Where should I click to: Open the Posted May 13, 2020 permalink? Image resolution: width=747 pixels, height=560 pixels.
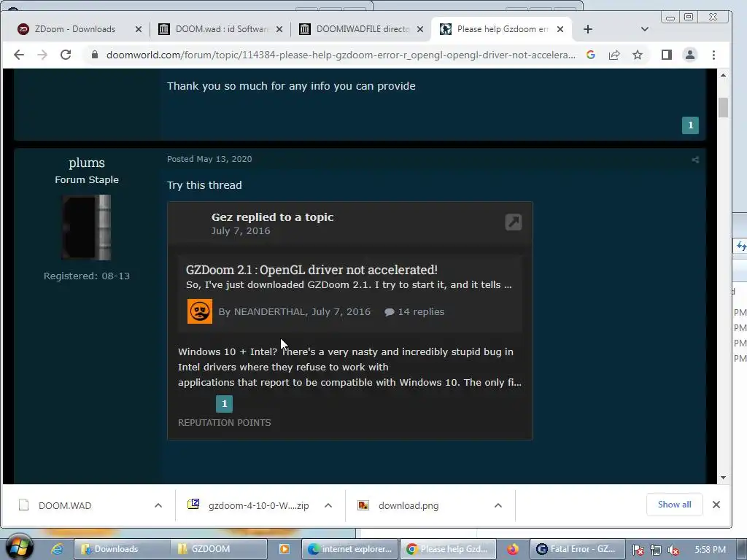(x=209, y=159)
